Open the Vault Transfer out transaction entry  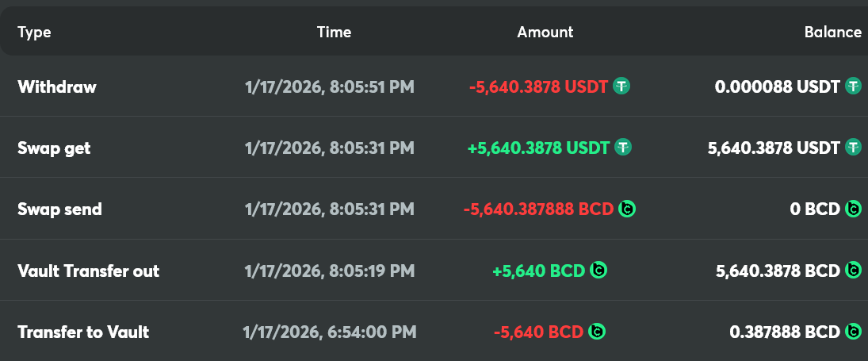(x=88, y=271)
